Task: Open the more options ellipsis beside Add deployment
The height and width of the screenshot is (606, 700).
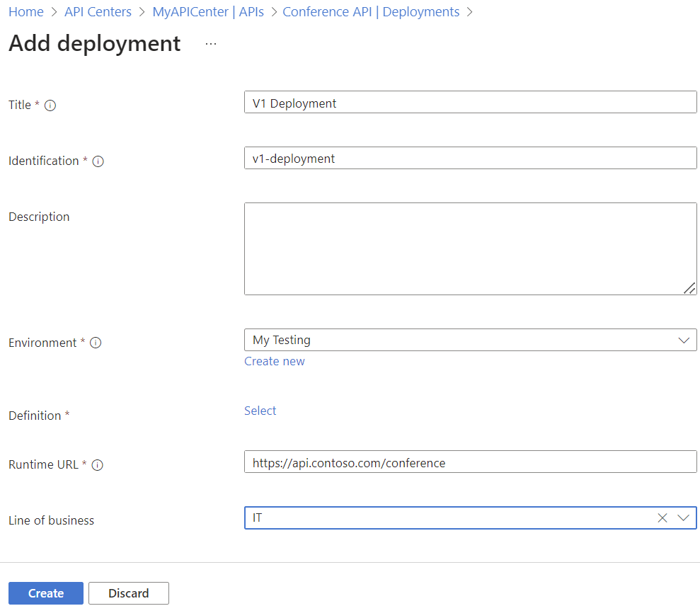Action: click(210, 44)
